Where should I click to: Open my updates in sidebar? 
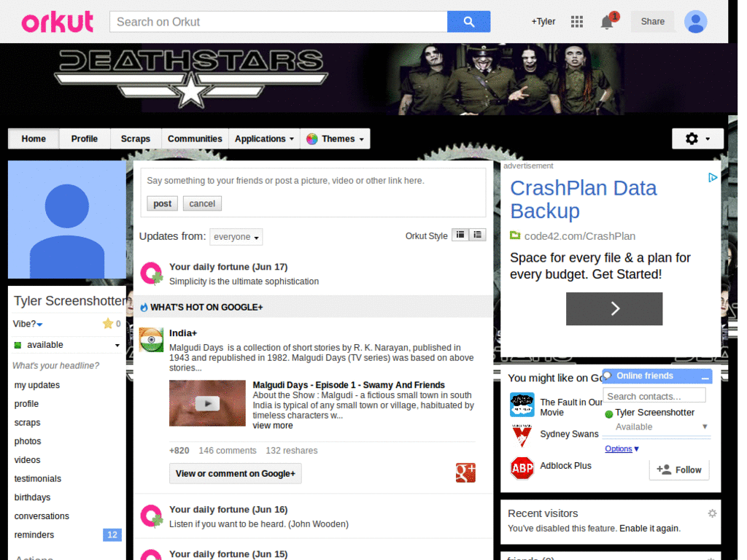click(37, 385)
